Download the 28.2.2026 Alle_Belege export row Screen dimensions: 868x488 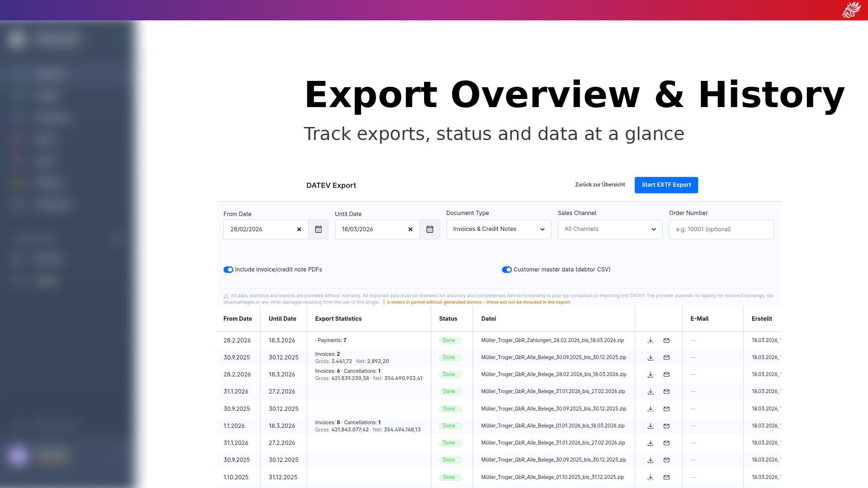click(650, 375)
